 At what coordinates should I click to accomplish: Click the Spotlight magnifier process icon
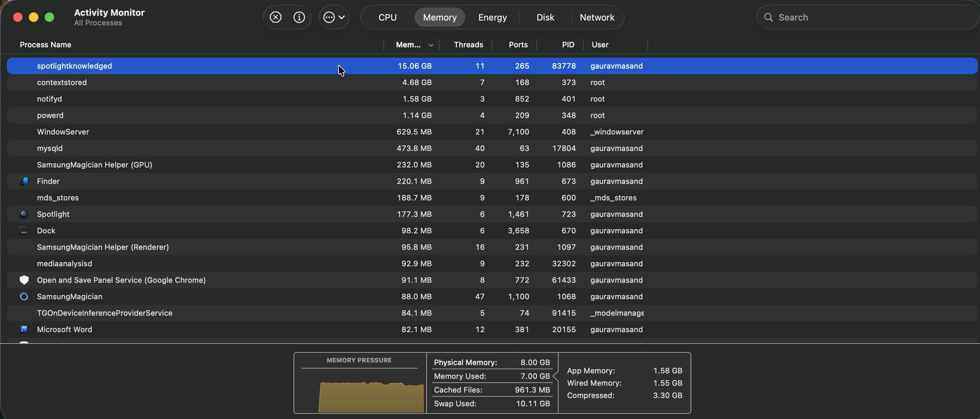point(24,214)
